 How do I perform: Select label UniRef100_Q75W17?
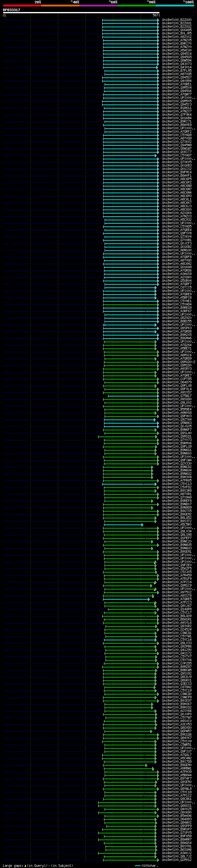point(176,396)
